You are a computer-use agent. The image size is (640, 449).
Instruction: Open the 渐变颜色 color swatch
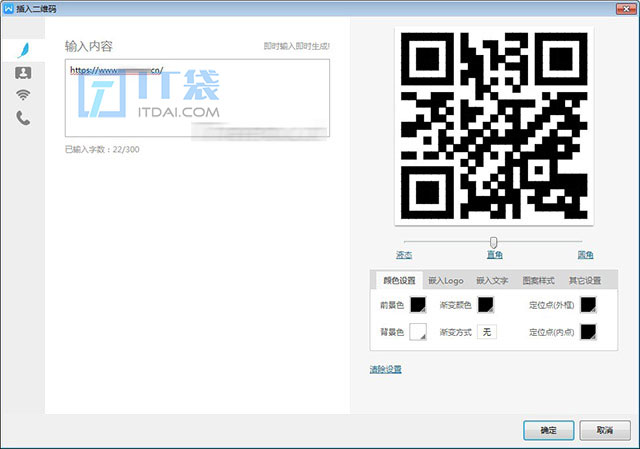(x=486, y=305)
